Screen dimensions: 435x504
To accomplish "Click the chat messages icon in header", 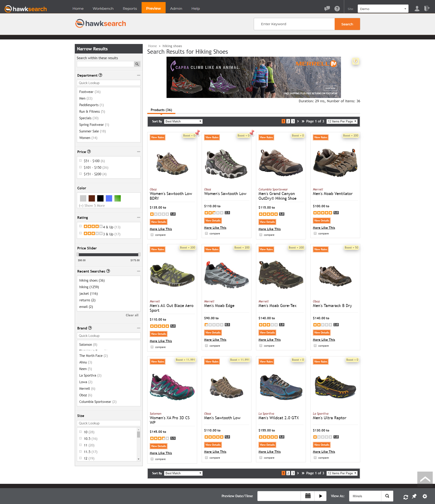I will (327, 9).
